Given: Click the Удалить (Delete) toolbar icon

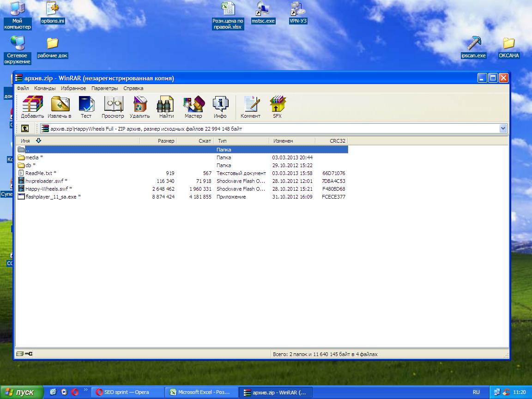Looking at the screenshot, I should (140, 107).
